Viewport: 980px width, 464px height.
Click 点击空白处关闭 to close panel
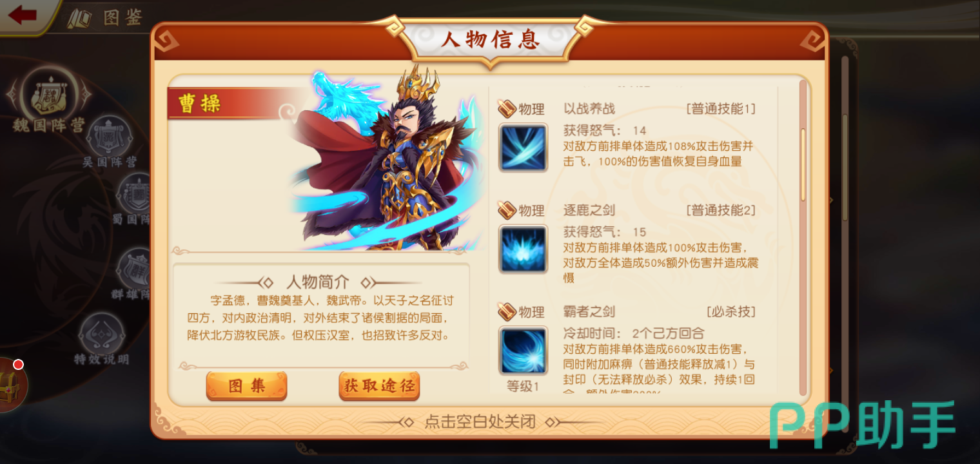pos(480,422)
